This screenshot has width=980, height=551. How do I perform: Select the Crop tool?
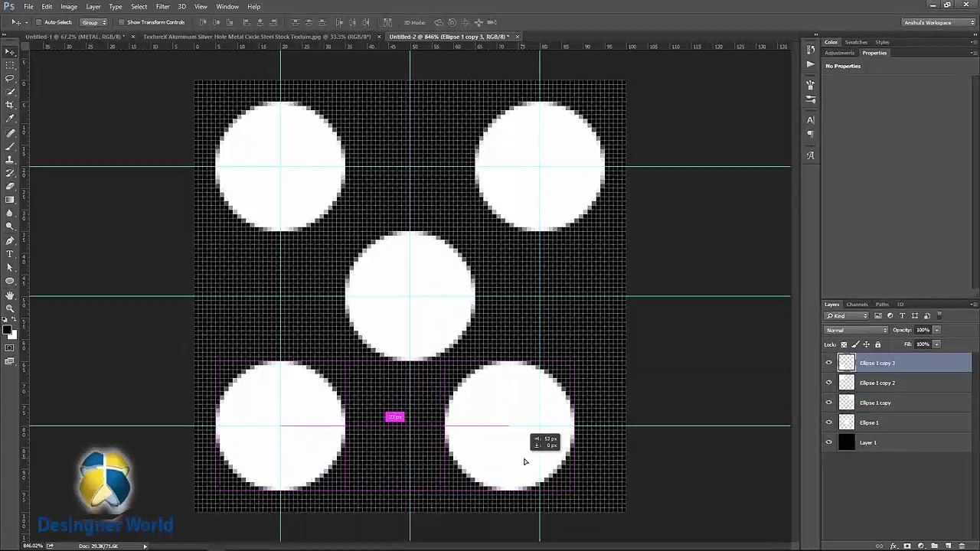coord(10,105)
